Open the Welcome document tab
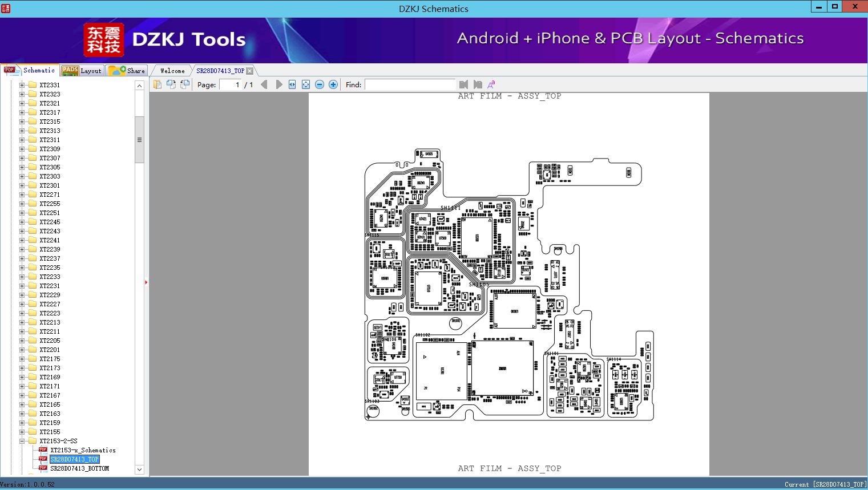This screenshot has width=868, height=490. [x=172, y=71]
